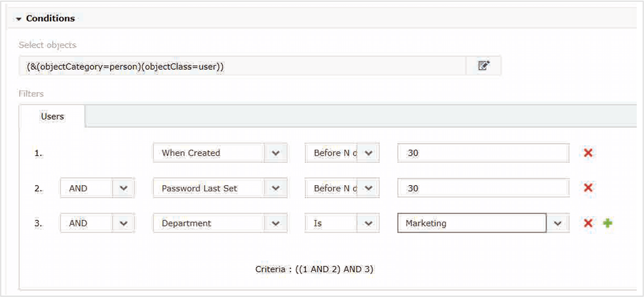Delete the Department filter row

tap(588, 223)
